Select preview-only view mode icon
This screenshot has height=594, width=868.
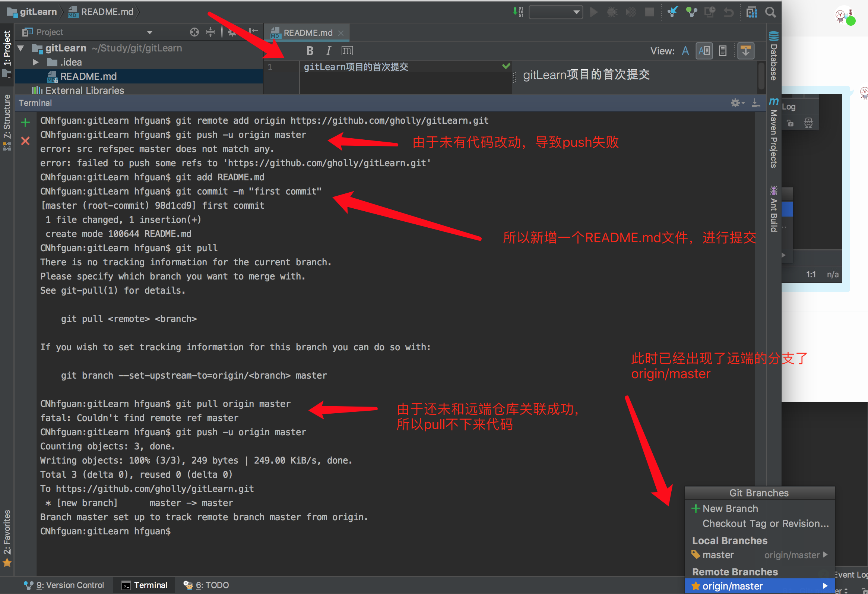723,51
